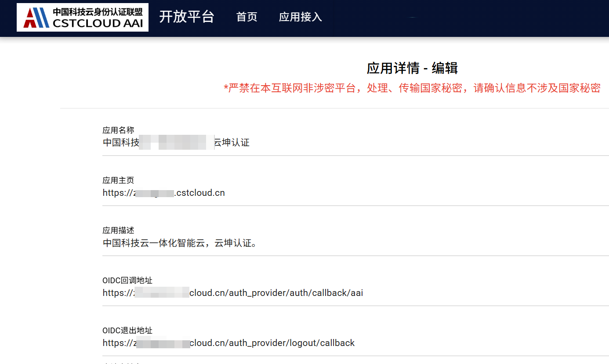Click the 应用详情 - 编辑 heading
This screenshot has width=609, height=364.
[x=412, y=68]
